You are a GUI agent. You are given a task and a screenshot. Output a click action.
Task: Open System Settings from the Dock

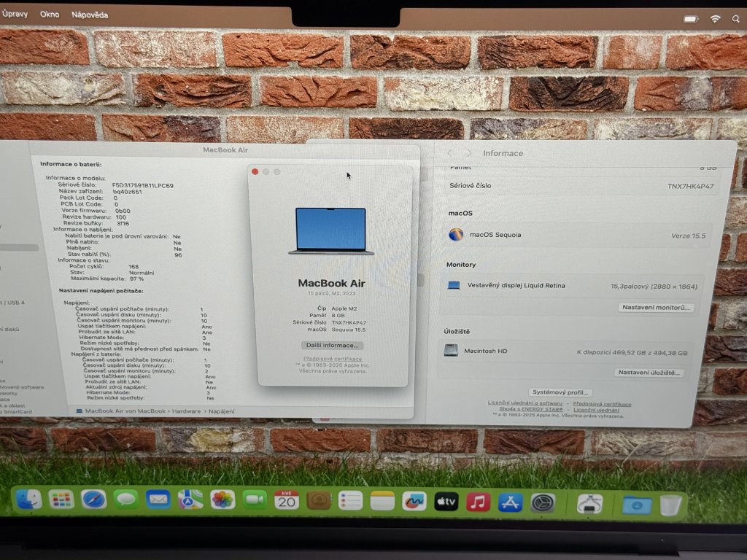[x=543, y=503]
